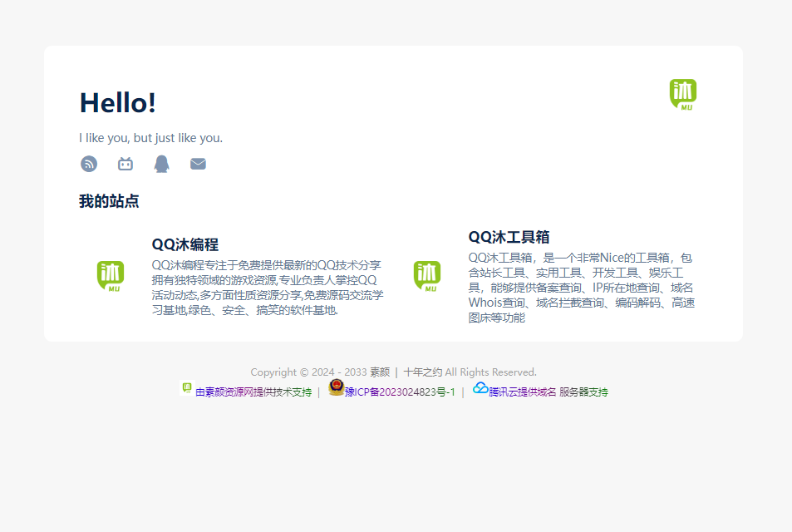Click the green MU logo beside Hello!
792x532 pixels.
(683, 95)
